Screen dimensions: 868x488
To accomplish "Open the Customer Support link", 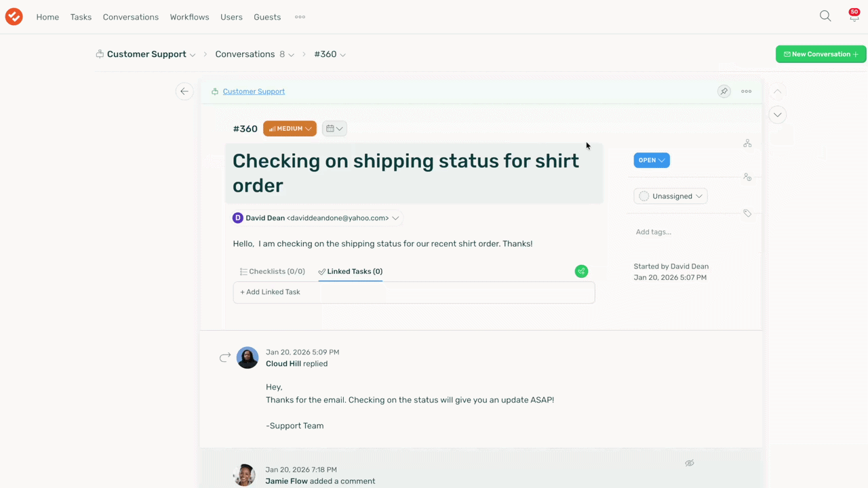I will coord(254,91).
